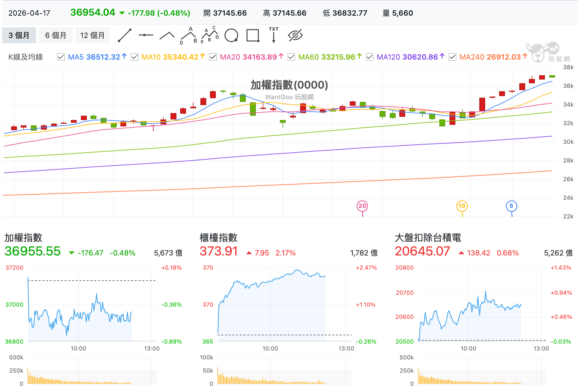Open the 加權指數 mini chart heading
This screenshot has width=578, height=392.
(x=23, y=238)
